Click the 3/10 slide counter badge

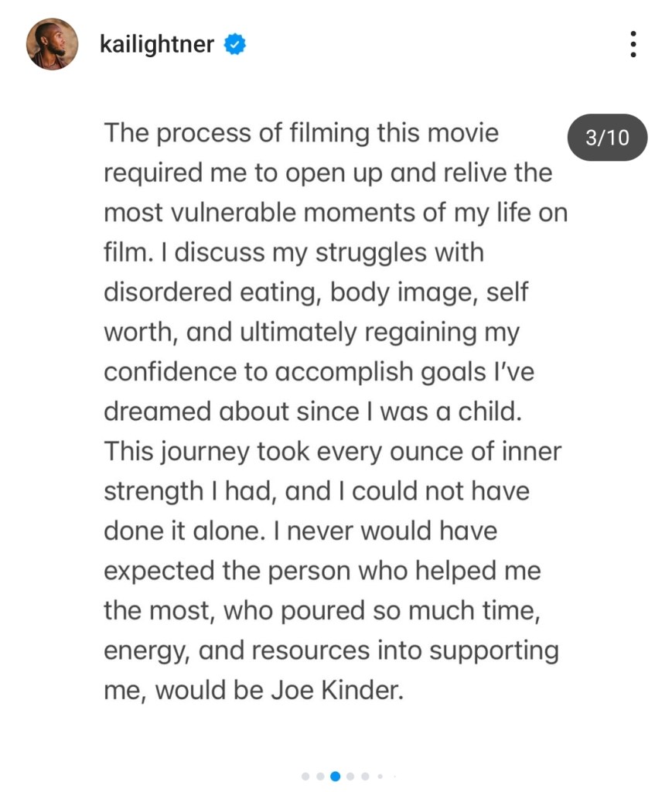[x=607, y=138]
